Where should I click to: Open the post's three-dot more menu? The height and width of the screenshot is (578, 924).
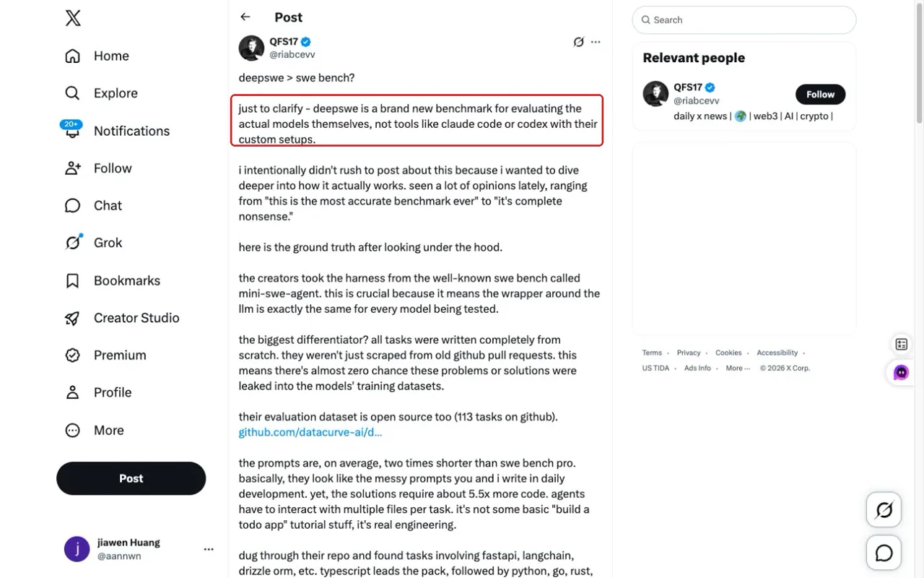coord(596,42)
